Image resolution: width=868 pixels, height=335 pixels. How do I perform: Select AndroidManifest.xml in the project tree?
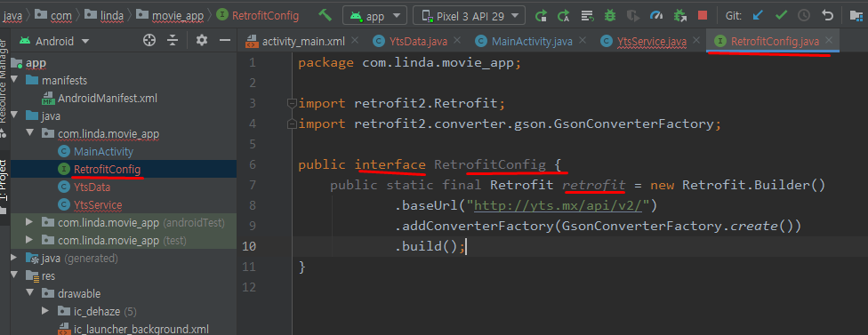[x=108, y=99]
